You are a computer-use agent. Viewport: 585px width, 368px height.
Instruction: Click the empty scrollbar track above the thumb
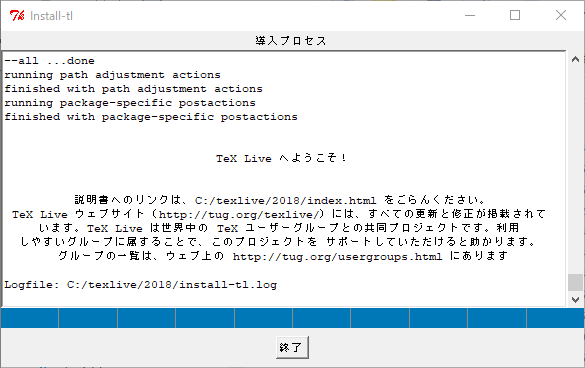coord(575,170)
